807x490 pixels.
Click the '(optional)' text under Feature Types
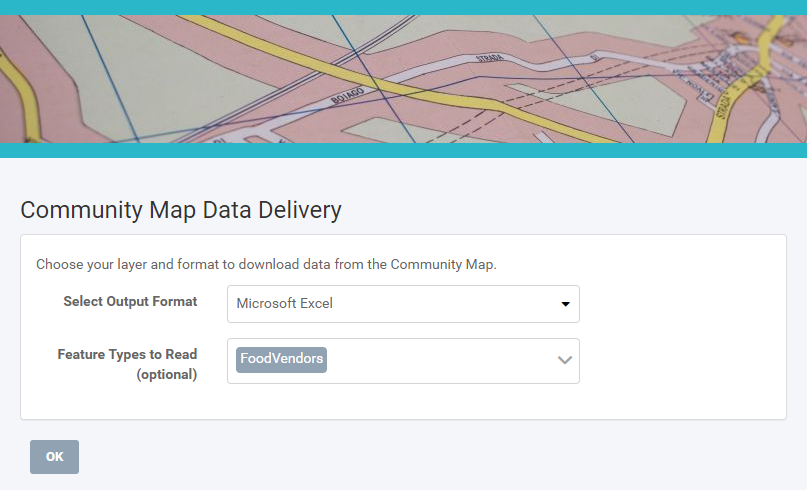tap(166, 375)
